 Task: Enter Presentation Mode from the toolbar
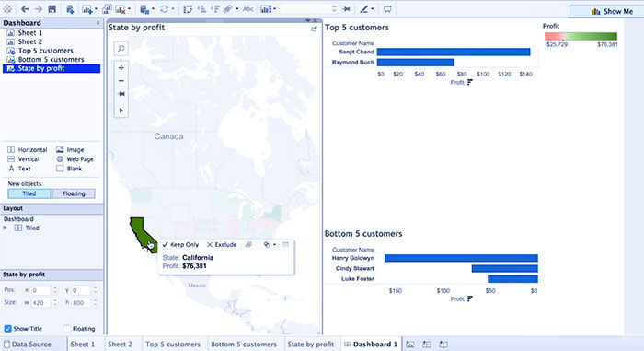pos(387,8)
